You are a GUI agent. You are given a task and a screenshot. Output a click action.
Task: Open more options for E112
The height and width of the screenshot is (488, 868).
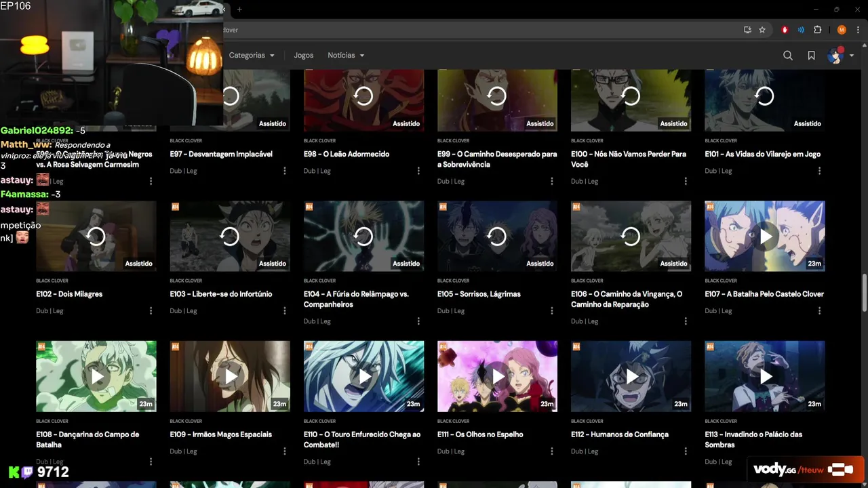[686, 451]
